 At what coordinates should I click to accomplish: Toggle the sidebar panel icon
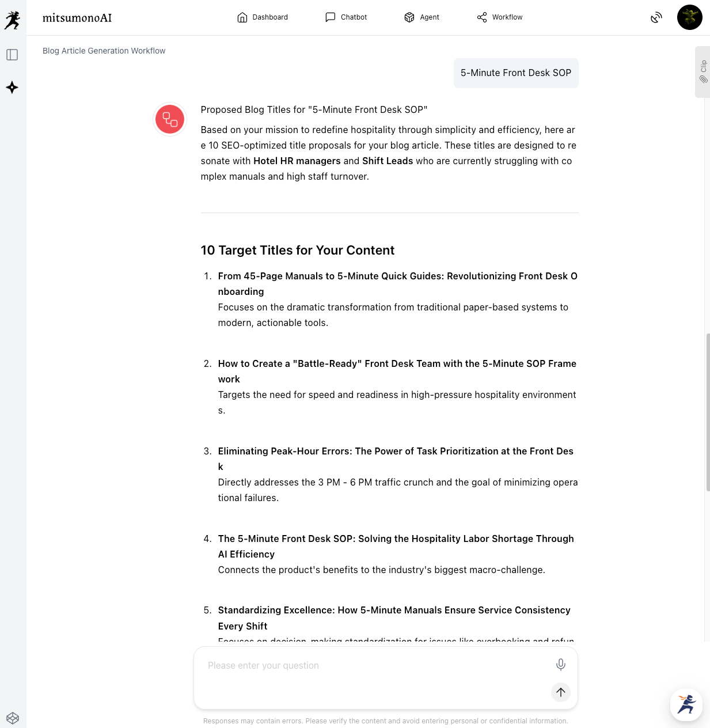(x=12, y=55)
